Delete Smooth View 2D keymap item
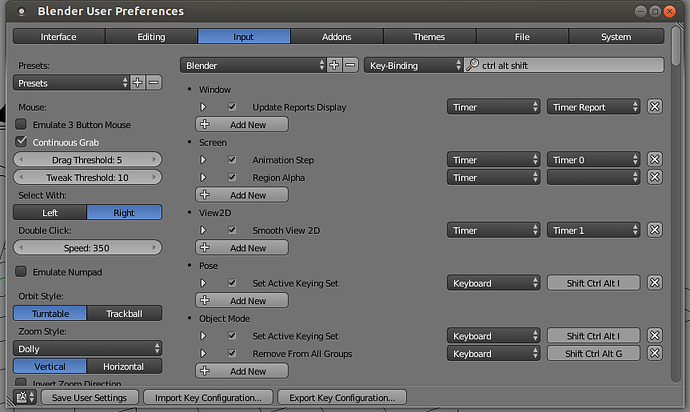 (655, 230)
